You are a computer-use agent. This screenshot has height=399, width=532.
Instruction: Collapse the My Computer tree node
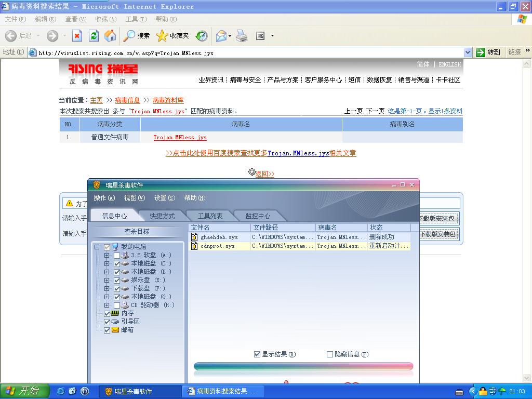97,247
